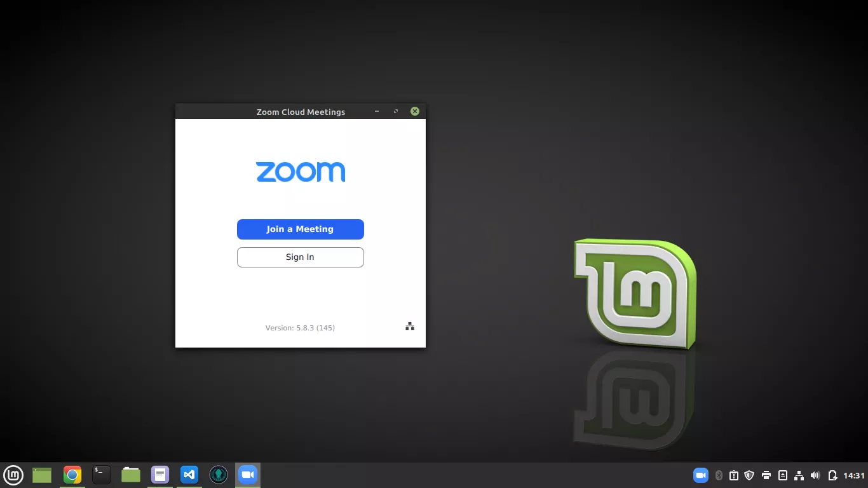868x488 pixels.
Task: Launch Google Chrome from the taskbar
Action: coord(72,475)
